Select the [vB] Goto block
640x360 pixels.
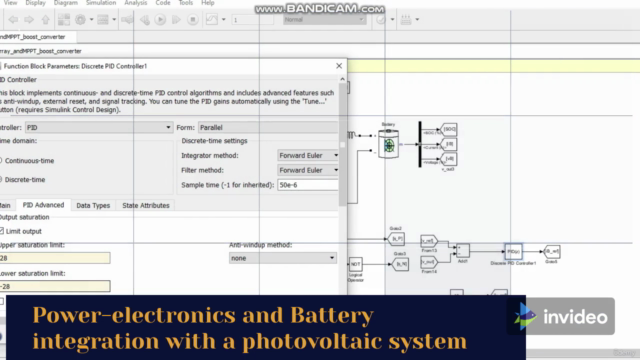pyautogui.click(x=449, y=159)
